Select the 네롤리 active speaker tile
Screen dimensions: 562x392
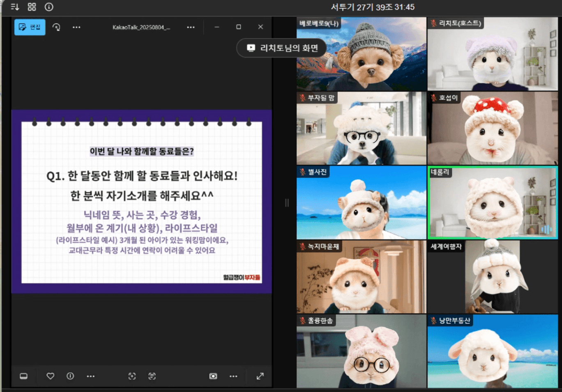tap(493, 203)
